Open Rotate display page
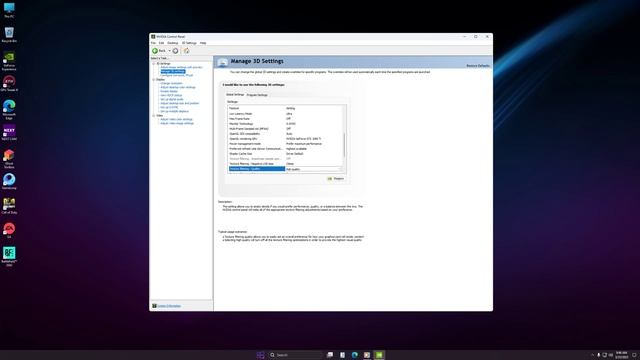 pos(169,91)
